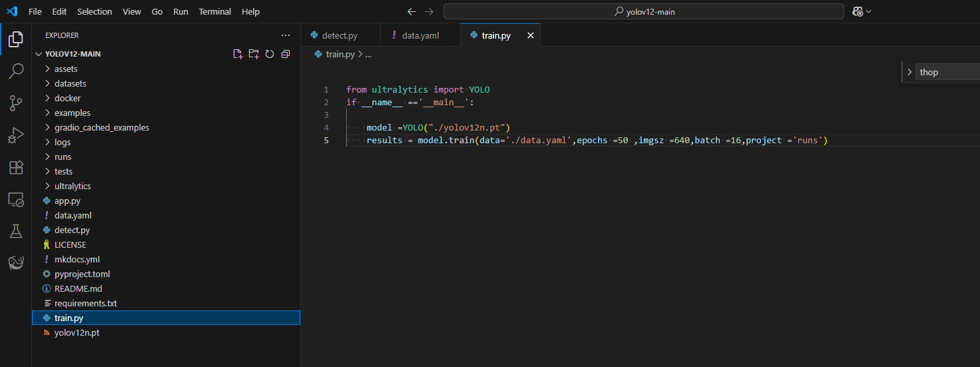Open the Go menu
Screen dimensions: 980x367
click(x=157, y=11)
